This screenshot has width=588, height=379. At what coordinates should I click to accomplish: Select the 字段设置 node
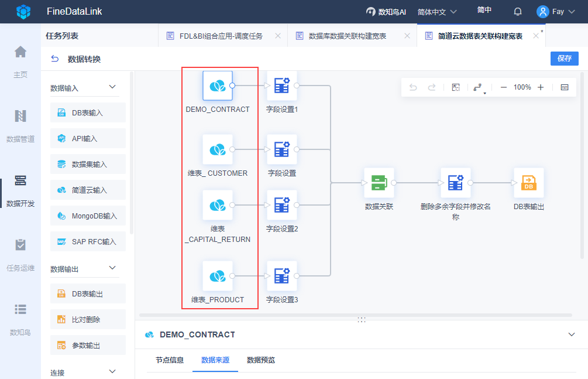281,149
